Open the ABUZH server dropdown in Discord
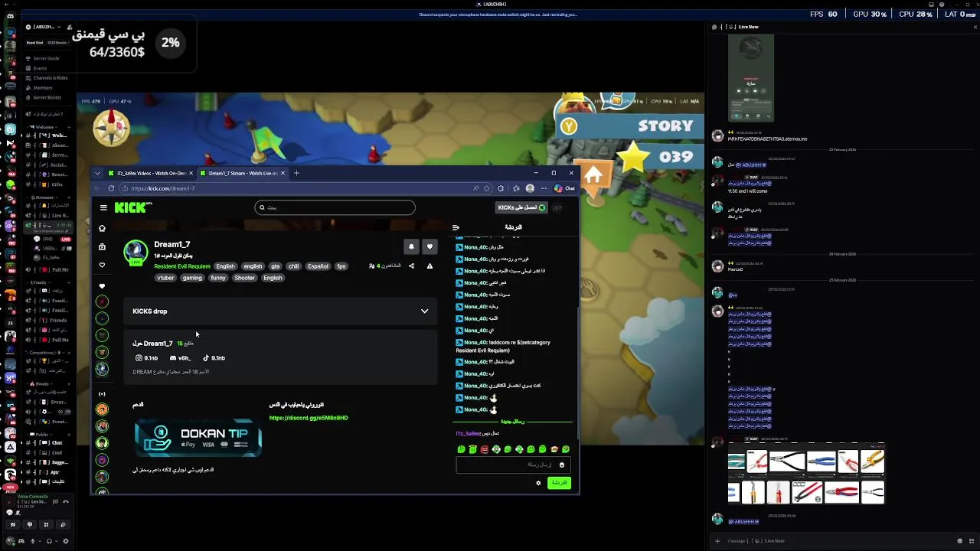The width and height of the screenshot is (980, 551). (x=47, y=28)
